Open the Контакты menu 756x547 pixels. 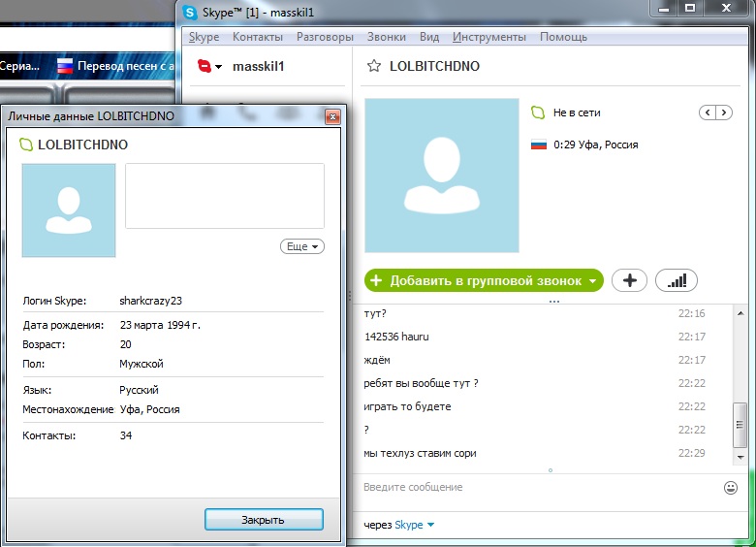[x=258, y=37]
